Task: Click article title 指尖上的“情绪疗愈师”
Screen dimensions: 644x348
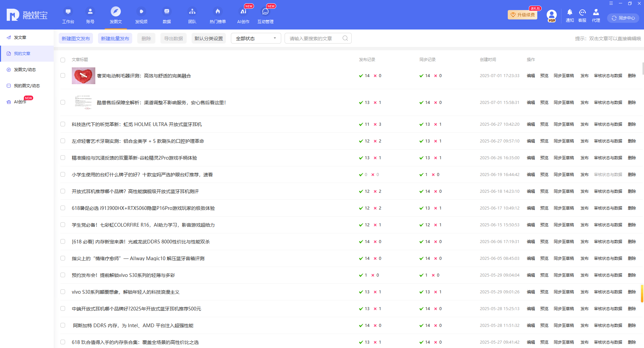Action: coord(138,258)
